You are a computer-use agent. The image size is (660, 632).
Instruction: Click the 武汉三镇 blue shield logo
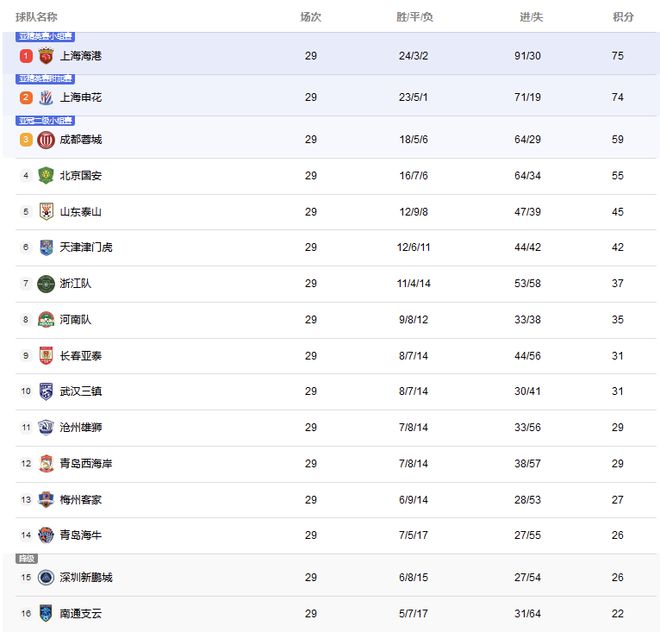pos(46,391)
